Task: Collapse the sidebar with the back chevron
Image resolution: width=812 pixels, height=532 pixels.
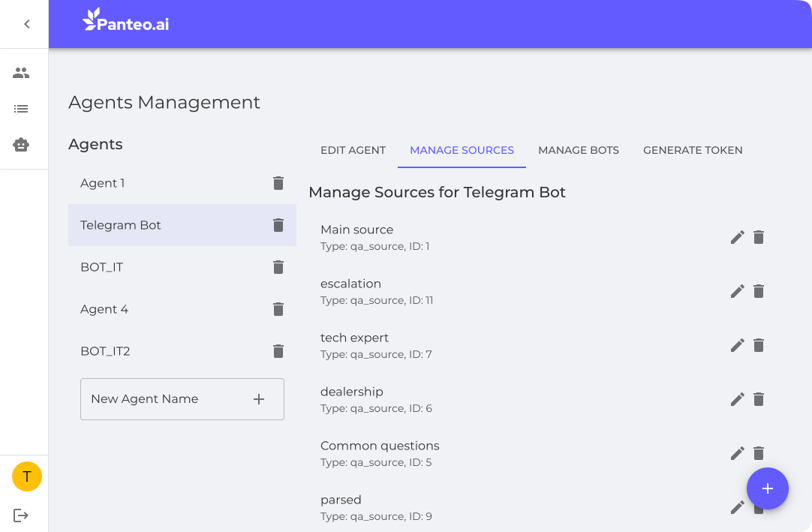Action: 27,24
